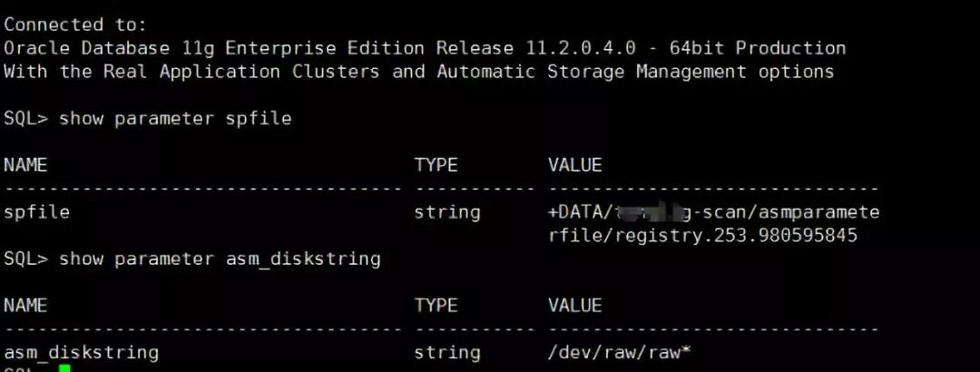Click the green terminal cursor block

click(64, 369)
